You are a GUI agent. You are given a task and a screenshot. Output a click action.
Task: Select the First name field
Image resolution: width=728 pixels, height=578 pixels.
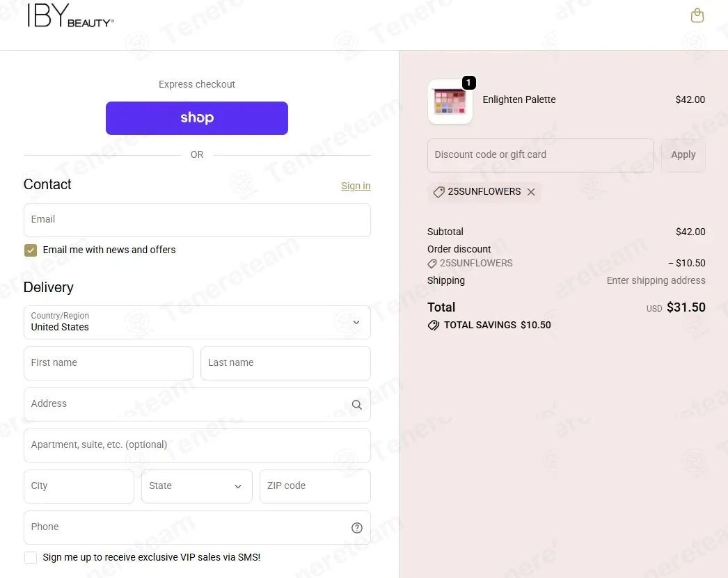(x=109, y=363)
